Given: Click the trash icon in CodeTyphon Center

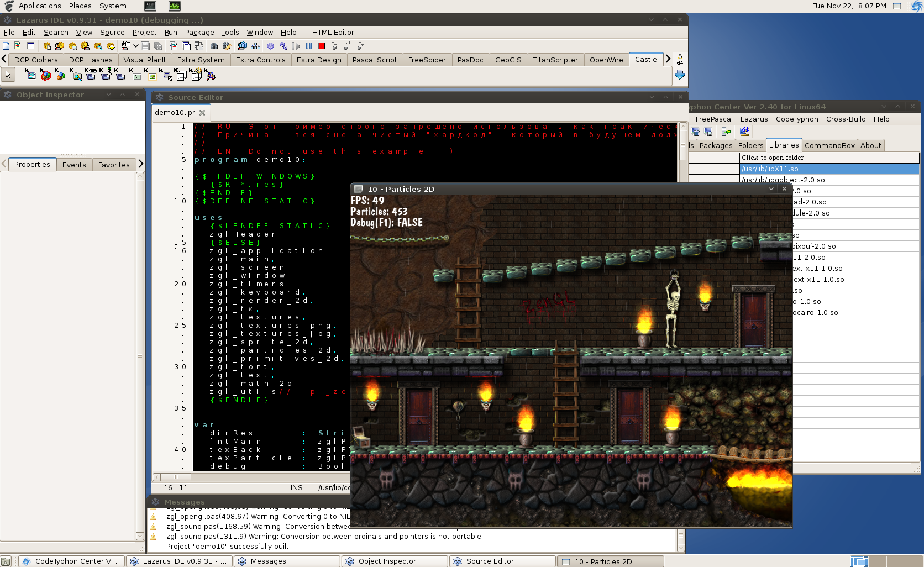Looking at the screenshot, I should 695,132.
